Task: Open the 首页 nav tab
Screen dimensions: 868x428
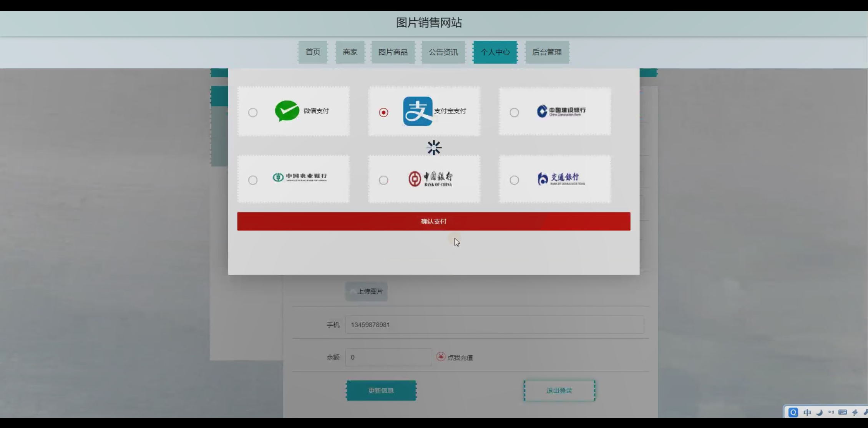Action: [313, 52]
